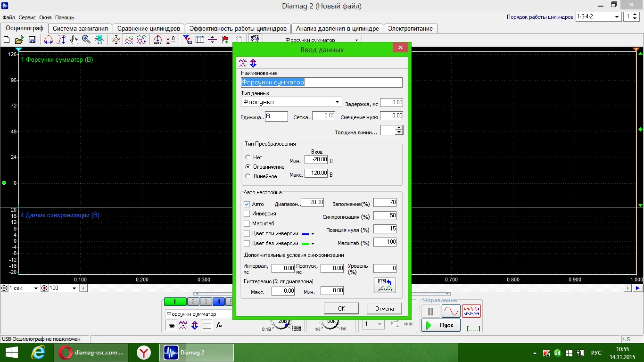644x362 pixels.
Task: Open Internet Explorer from taskbar
Action: (38, 353)
